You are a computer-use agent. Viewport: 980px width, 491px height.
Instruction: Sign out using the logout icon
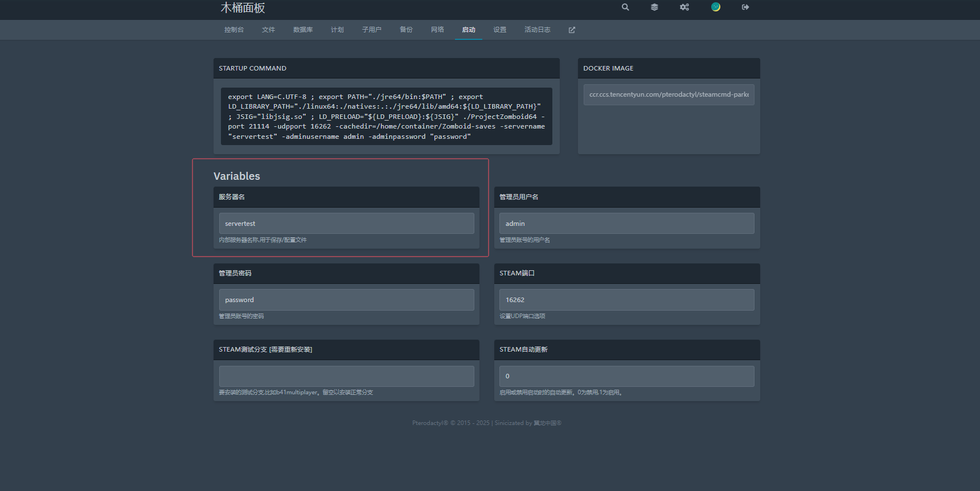(745, 7)
